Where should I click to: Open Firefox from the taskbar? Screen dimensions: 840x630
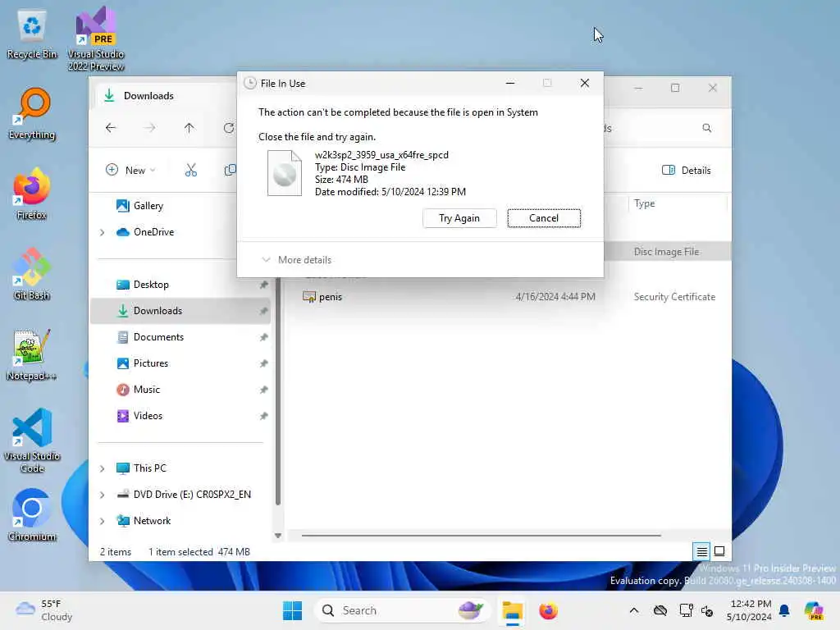[548, 610]
